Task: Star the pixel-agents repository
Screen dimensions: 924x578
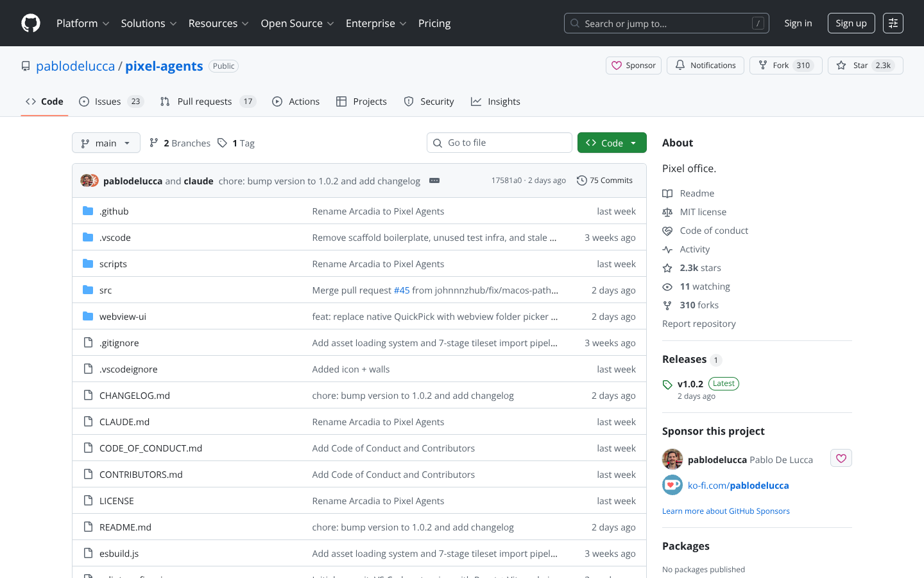Action: [x=864, y=66]
